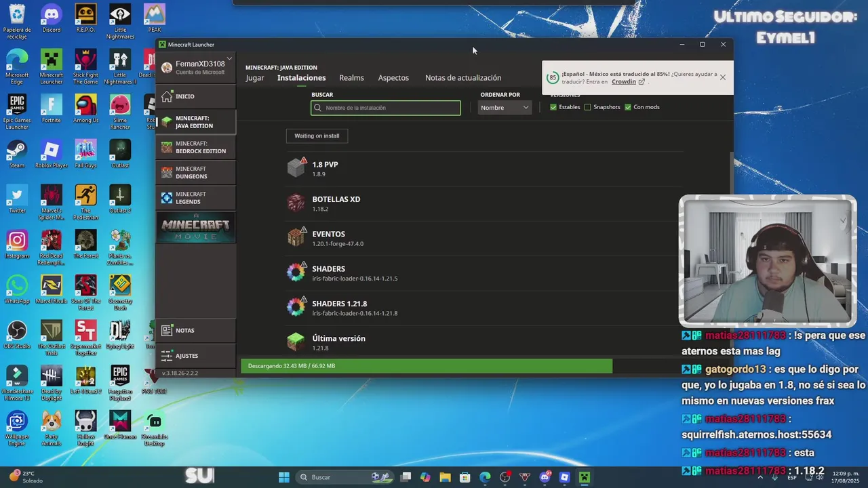Click the EVENTOS crafting table icon
Screen dimensions: 868x488
coord(296,237)
